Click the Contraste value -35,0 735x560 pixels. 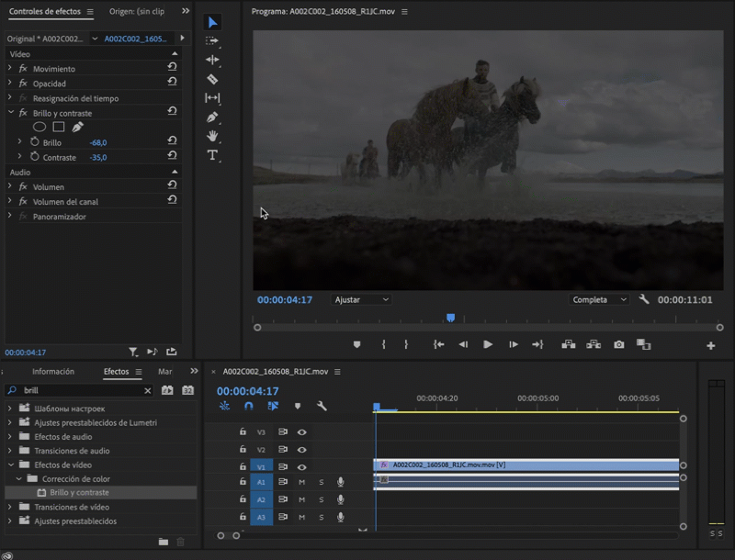click(x=97, y=158)
